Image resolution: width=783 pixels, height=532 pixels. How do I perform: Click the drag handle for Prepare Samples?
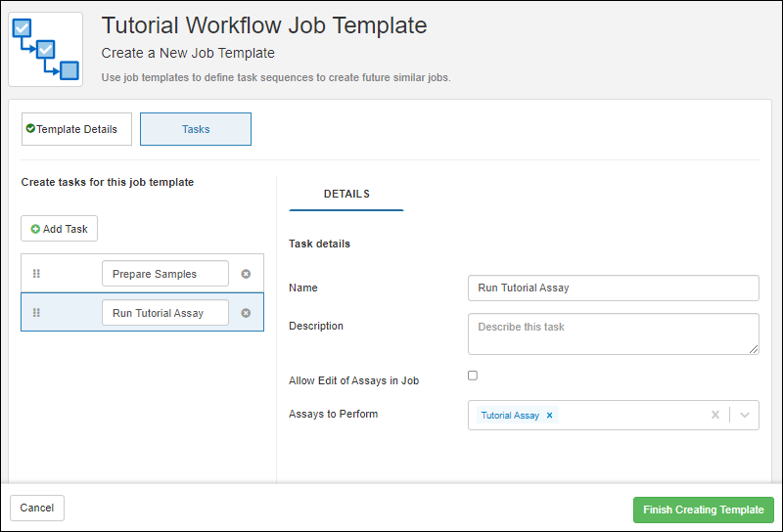pos(36,274)
